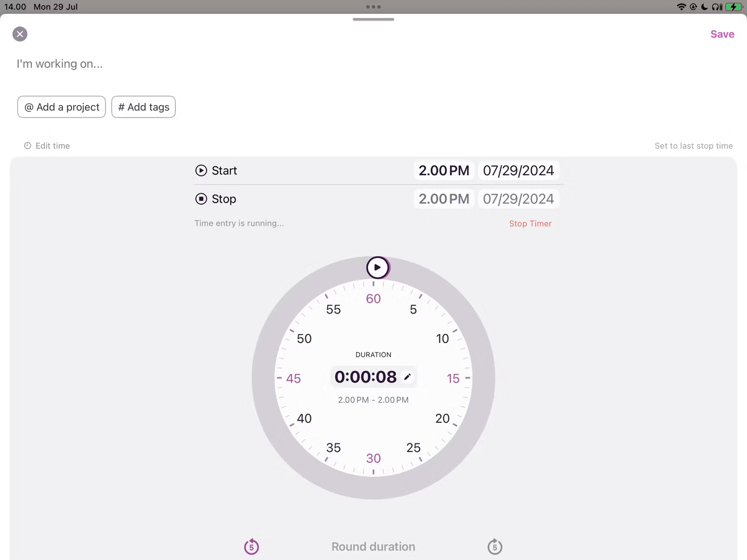Open the Start date picker 07/29/2024
The width and height of the screenshot is (747, 560).
[518, 170]
